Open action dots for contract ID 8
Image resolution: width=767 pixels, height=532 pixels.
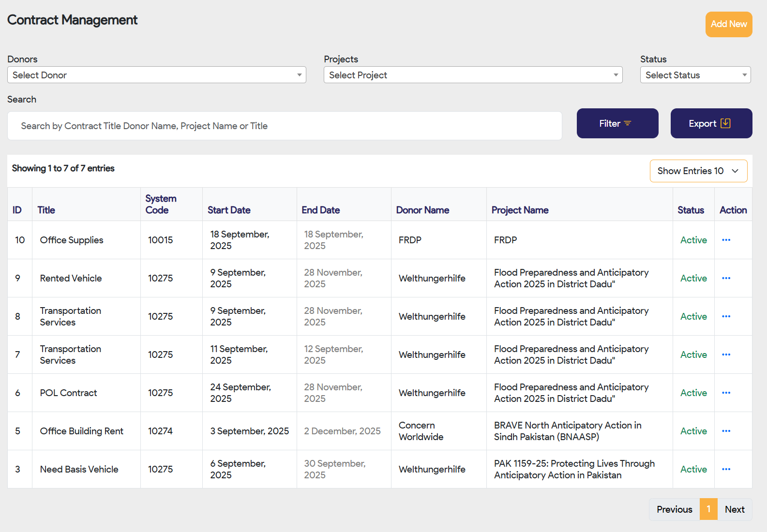pos(726,316)
